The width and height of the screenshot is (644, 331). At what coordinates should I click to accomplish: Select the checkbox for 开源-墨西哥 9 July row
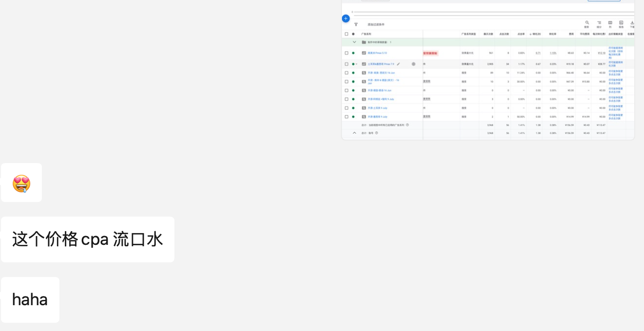point(346,117)
